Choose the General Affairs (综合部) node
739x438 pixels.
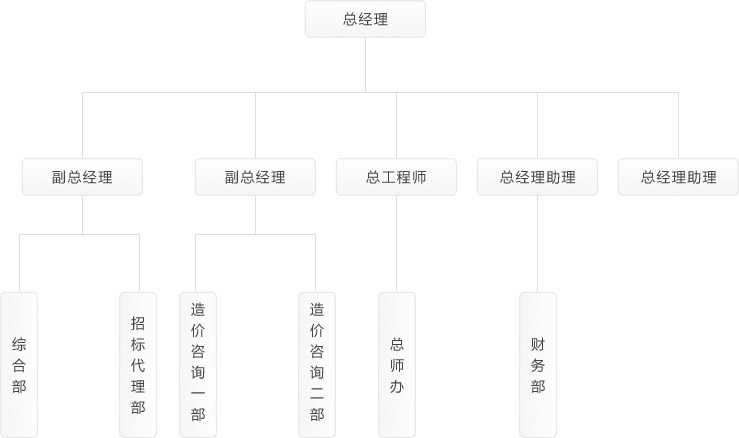click(x=19, y=364)
